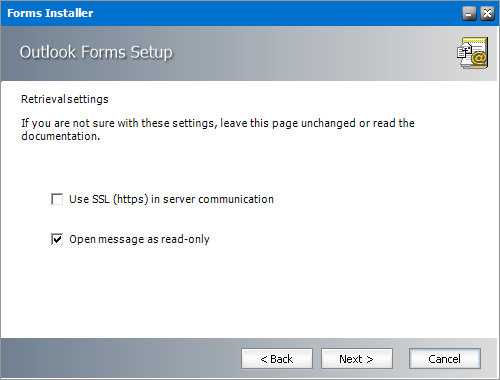Screen dimensions: 500x380
Task: Click the 'Use SSL (https) in server communication' label
Action: point(171,199)
